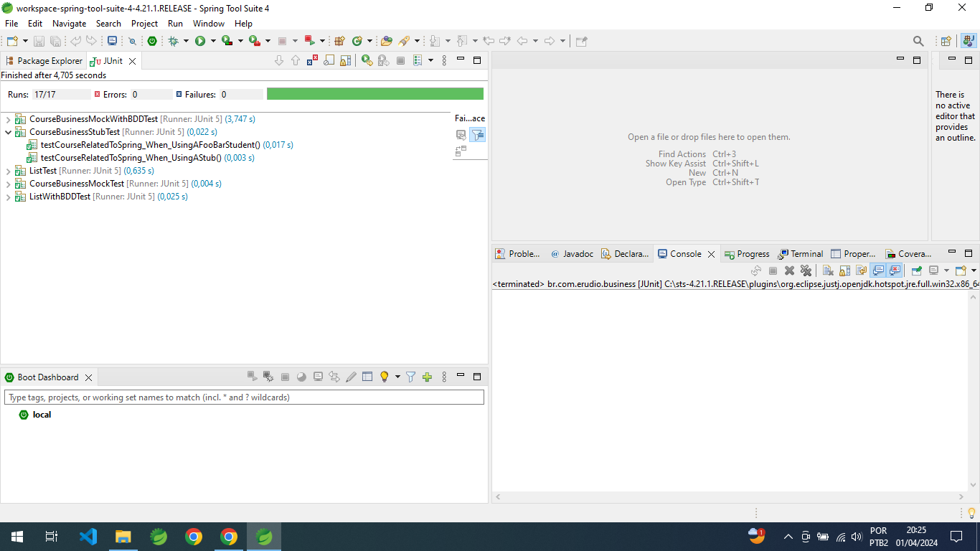Click the New Java Class icon
This screenshot has height=551, width=980.
[x=357, y=41]
